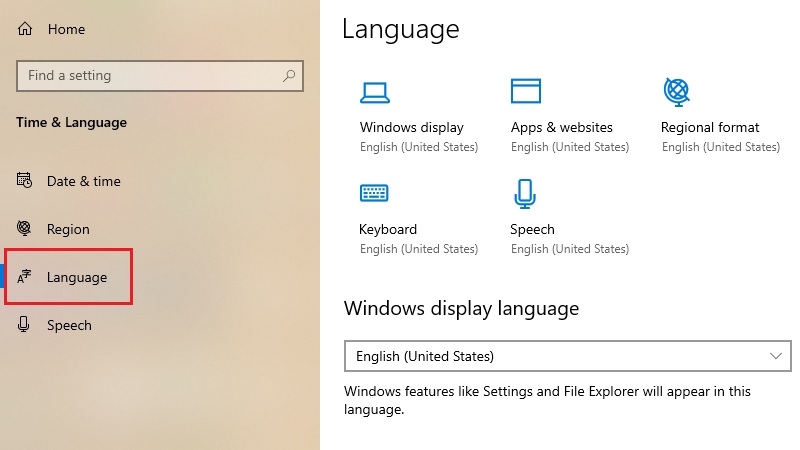The height and width of the screenshot is (450, 800).
Task: Go to Date & time settings
Action: click(x=83, y=181)
